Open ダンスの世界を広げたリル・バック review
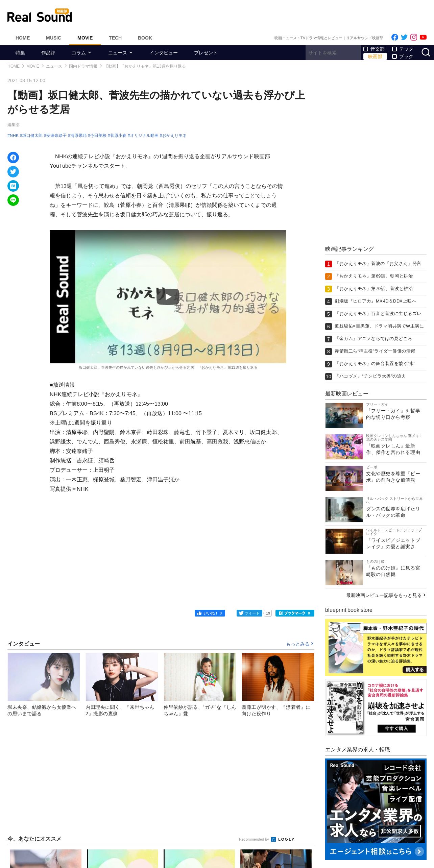The height and width of the screenshot is (868, 434). pyautogui.click(x=393, y=512)
